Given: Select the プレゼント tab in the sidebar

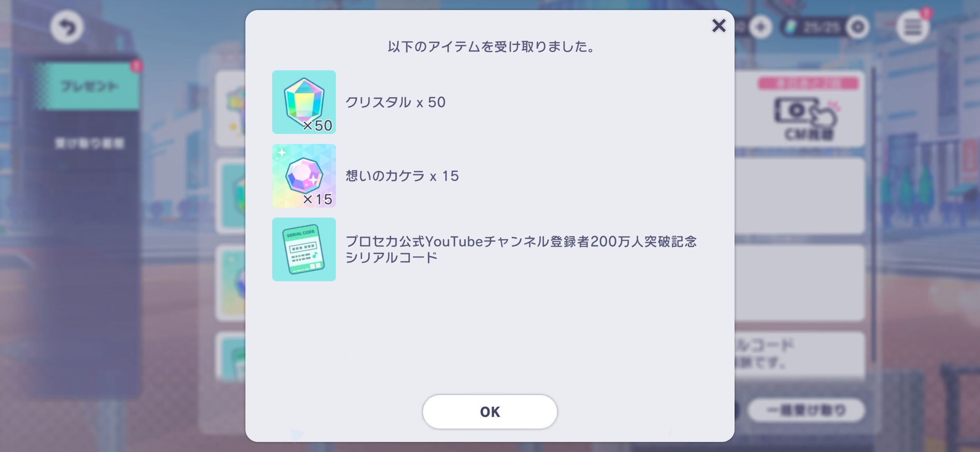Looking at the screenshot, I should coord(89,86).
